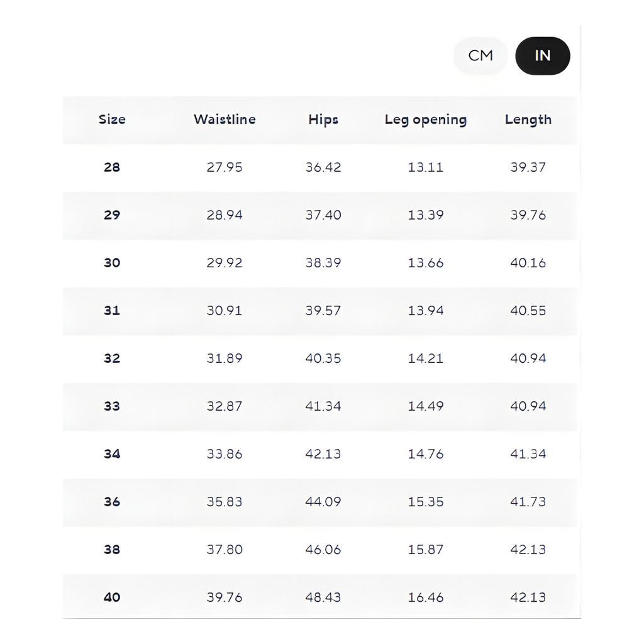The image size is (644, 644).
Task: Click leg opening value 16.46
Action: 426,597
